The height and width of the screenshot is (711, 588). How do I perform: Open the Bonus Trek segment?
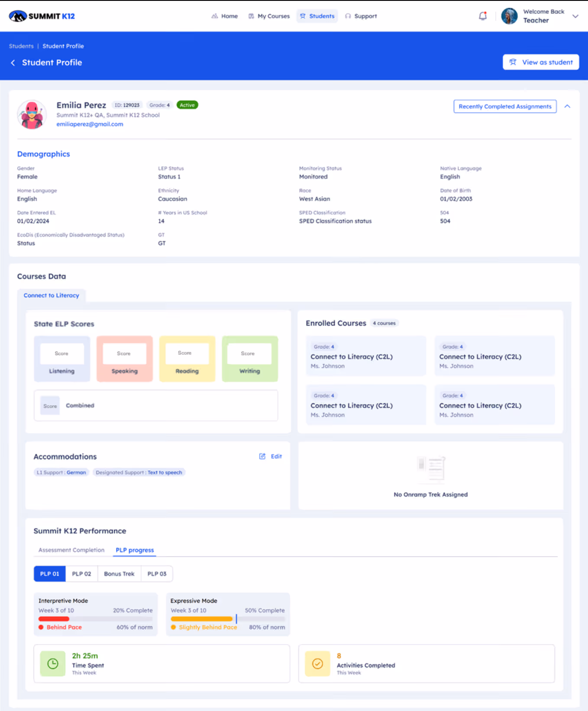(119, 574)
